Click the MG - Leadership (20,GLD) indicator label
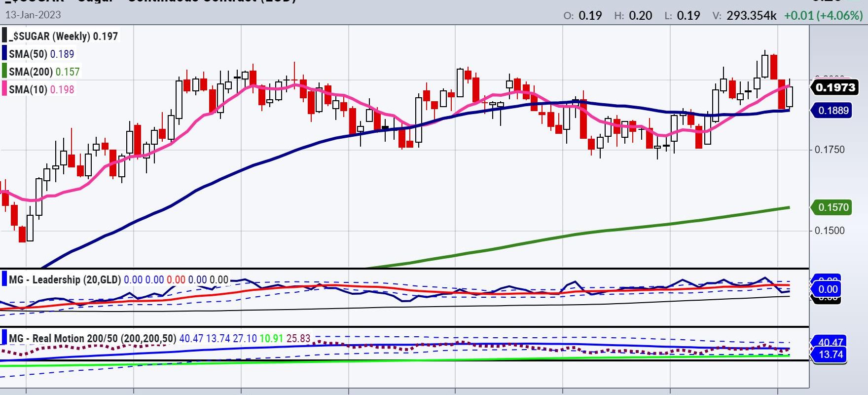Screen dimensions: 868x395 tap(65, 279)
